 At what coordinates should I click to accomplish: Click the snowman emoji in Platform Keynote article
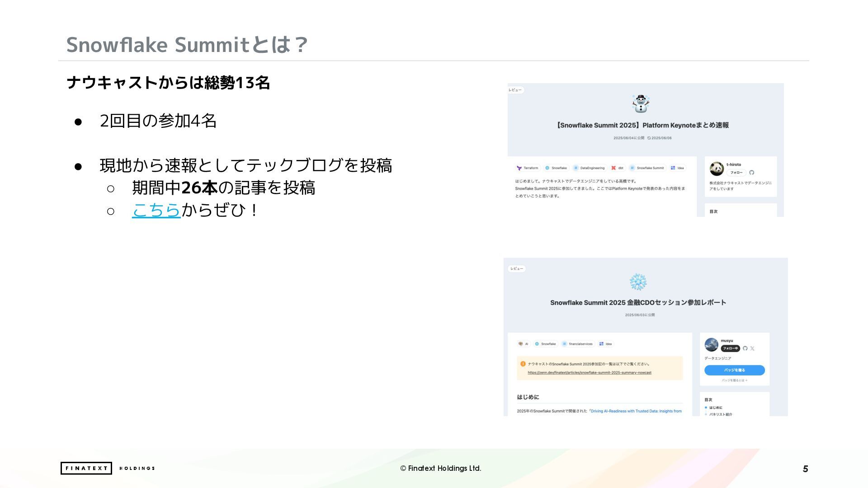pos(641,103)
